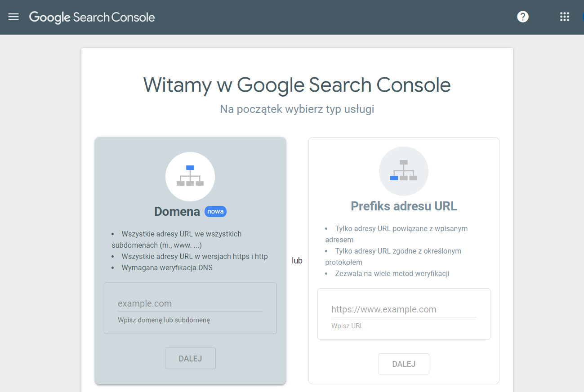This screenshot has width=584, height=392.
Task: Click DALEJ under the Prefiks adresu URL card
Action: pos(403,364)
